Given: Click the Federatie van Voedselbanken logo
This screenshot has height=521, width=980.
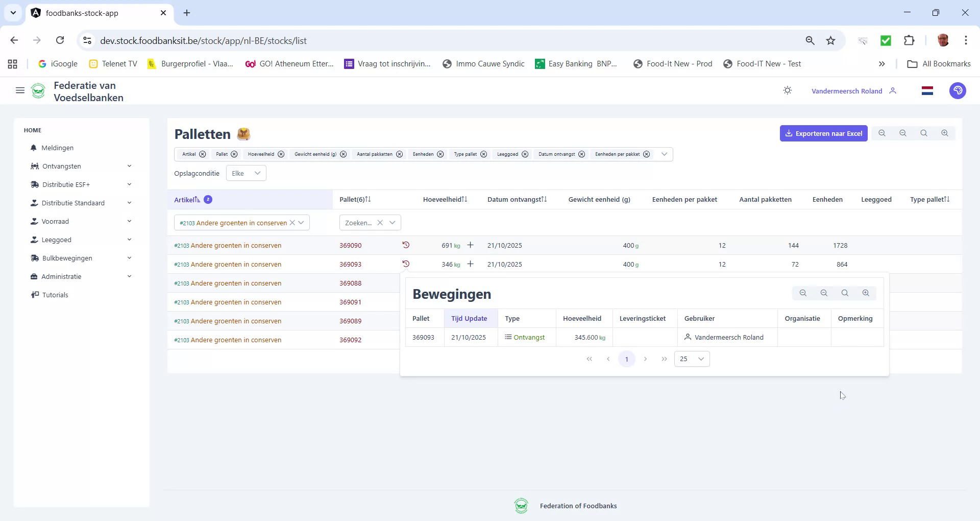Looking at the screenshot, I should coord(38,90).
